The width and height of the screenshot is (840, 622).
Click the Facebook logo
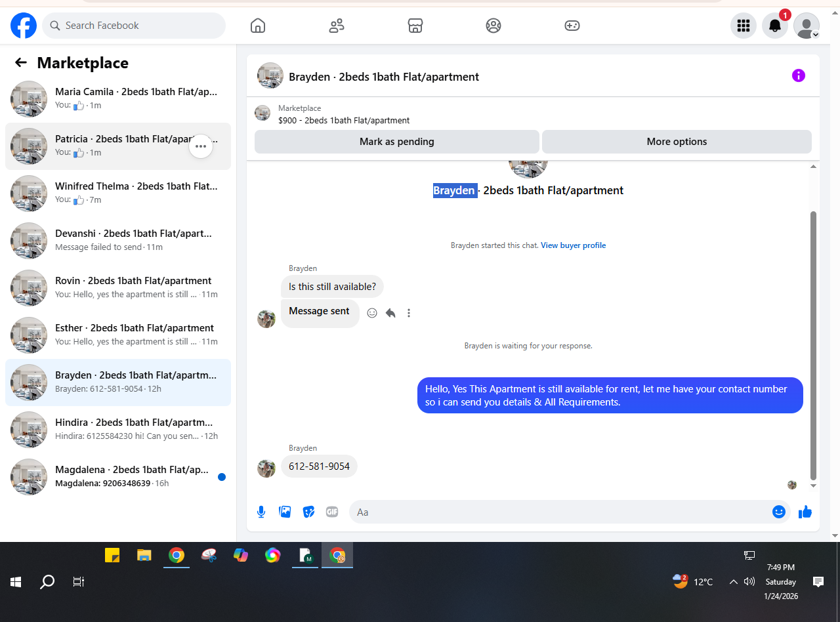(x=24, y=26)
